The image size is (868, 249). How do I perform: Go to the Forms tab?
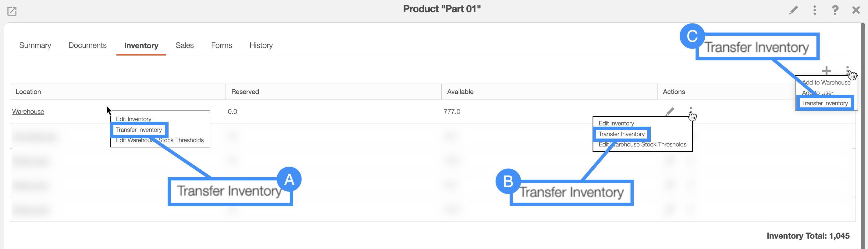[221, 45]
